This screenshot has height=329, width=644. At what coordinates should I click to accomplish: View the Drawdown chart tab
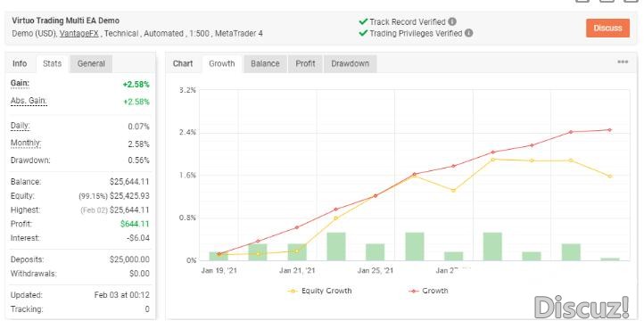350,63
